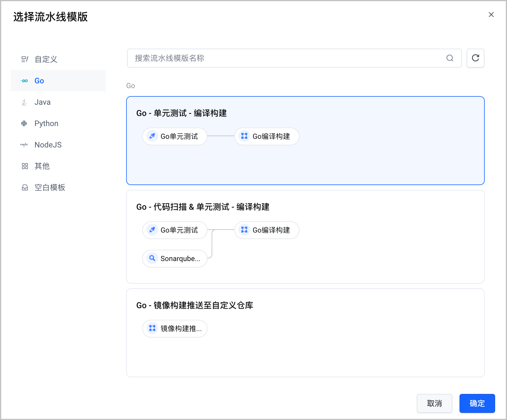Select the Go category
507x420 pixels.
(x=58, y=81)
